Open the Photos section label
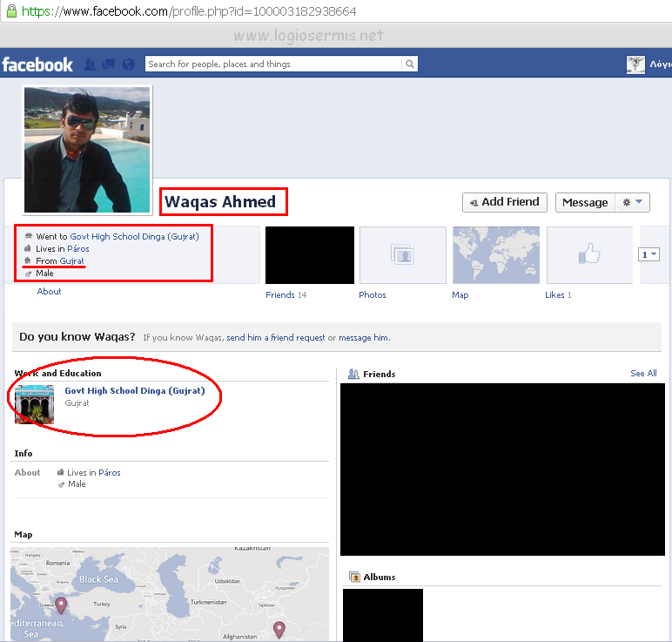This screenshot has height=642, width=672. tap(373, 295)
